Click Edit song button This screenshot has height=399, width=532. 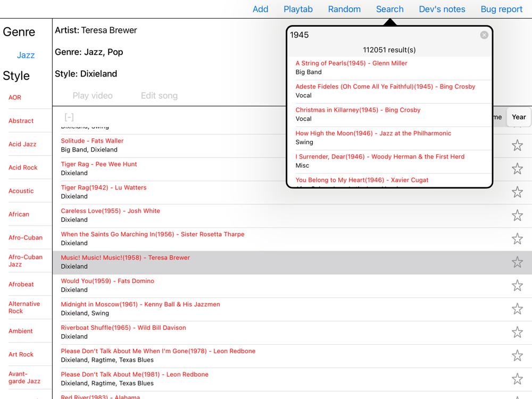tap(159, 96)
